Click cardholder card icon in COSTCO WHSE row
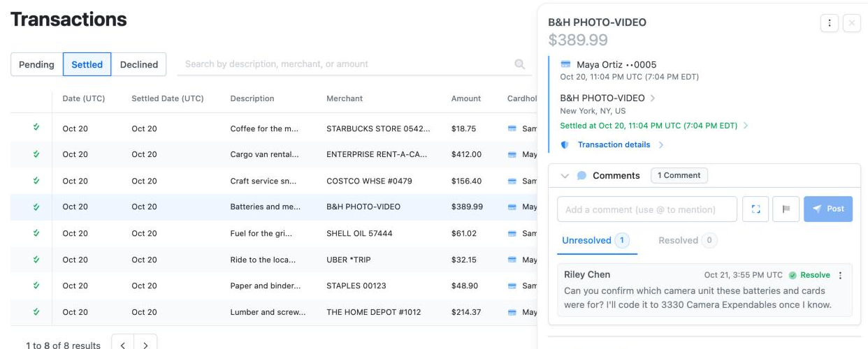 [512, 181]
